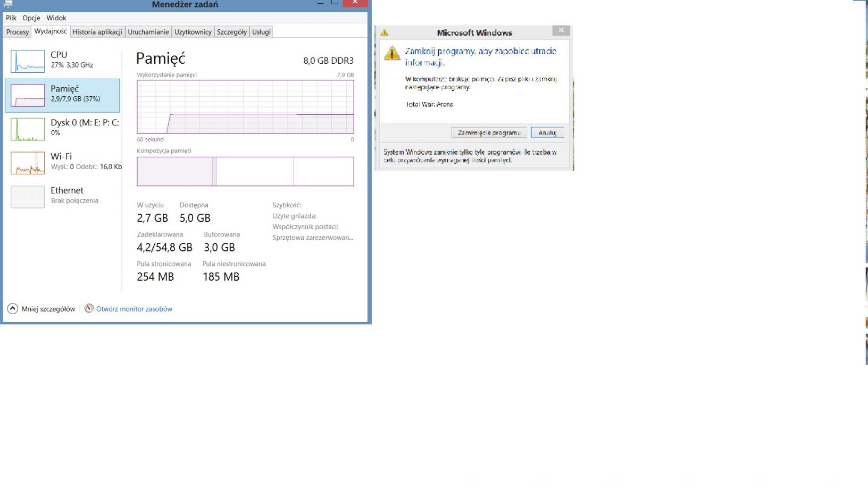868x488 pixels.
Task: Open the Plik menu
Action: click(11, 18)
